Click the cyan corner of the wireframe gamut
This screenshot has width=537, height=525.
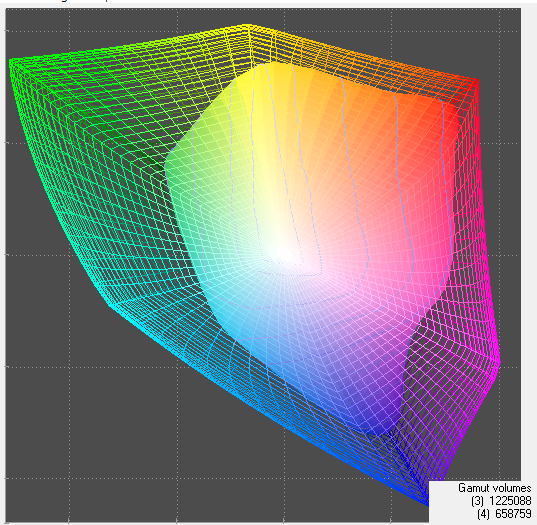pos(110,304)
